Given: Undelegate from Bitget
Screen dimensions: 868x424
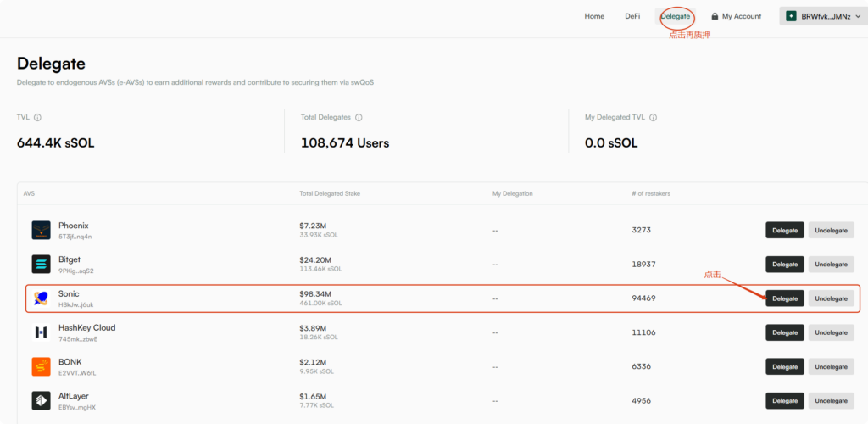Looking at the screenshot, I should tap(831, 264).
